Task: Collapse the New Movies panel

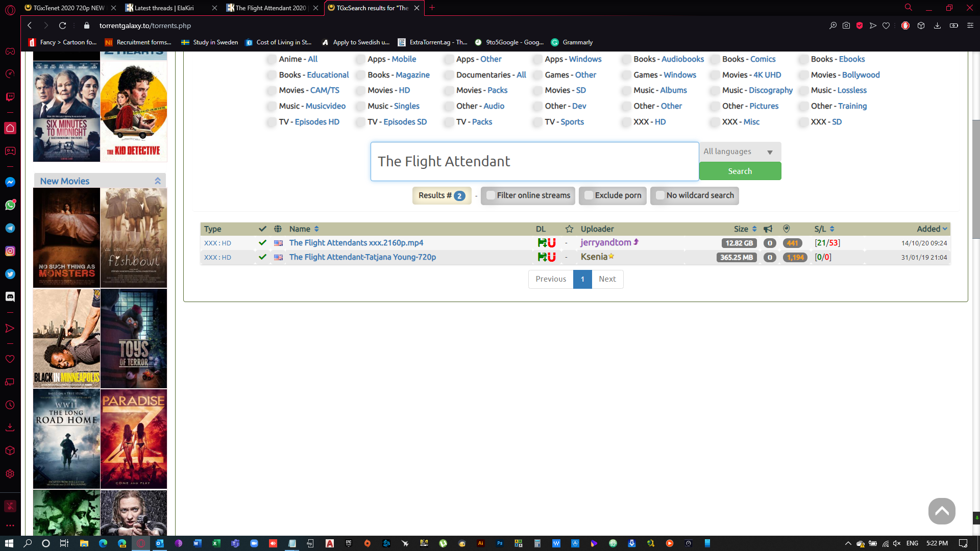Action: point(158,181)
